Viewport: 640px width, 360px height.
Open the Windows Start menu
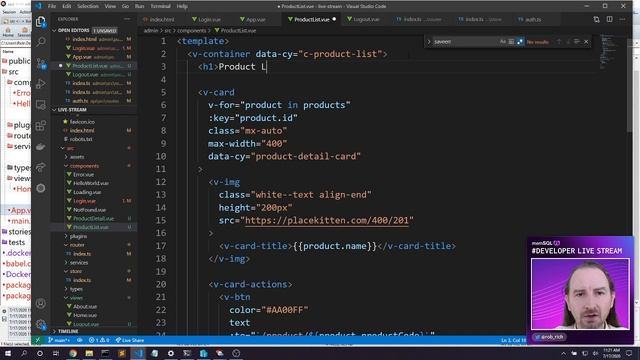tap(7, 353)
